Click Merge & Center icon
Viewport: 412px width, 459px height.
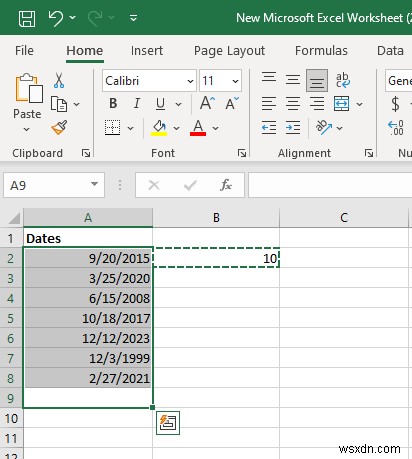[x=342, y=104]
